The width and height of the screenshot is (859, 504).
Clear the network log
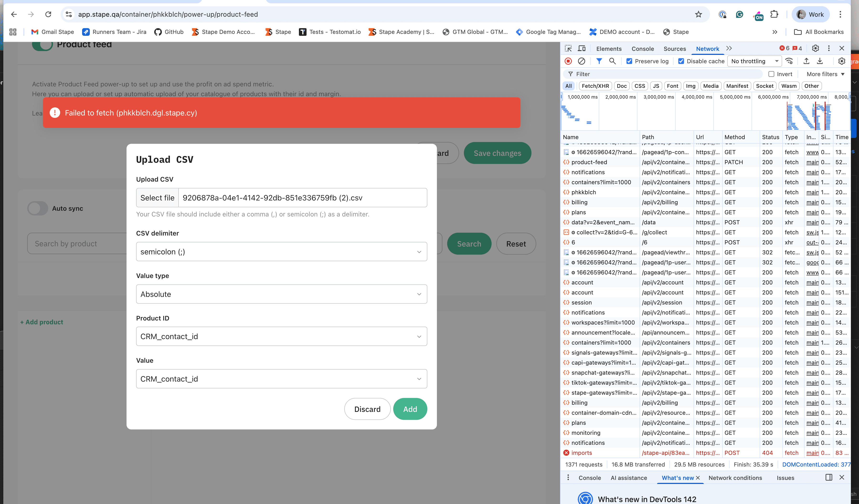point(582,61)
